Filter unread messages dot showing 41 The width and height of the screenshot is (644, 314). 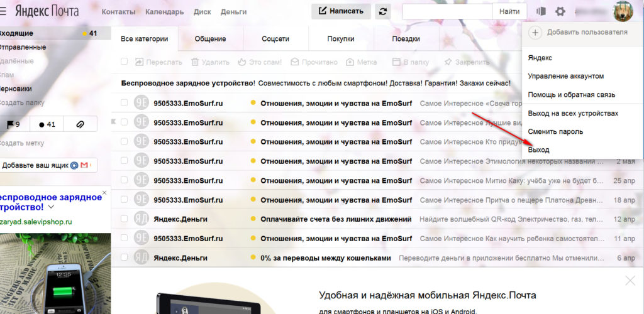[47, 124]
